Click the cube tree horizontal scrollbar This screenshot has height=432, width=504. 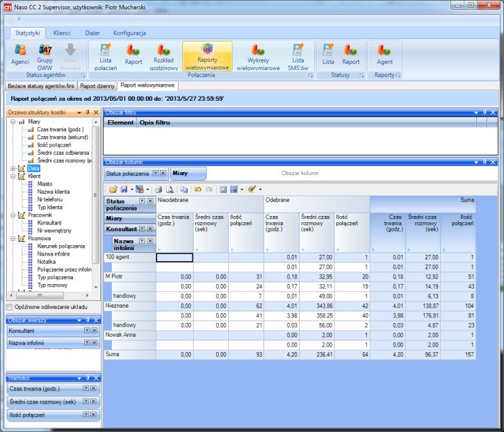[40, 295]
